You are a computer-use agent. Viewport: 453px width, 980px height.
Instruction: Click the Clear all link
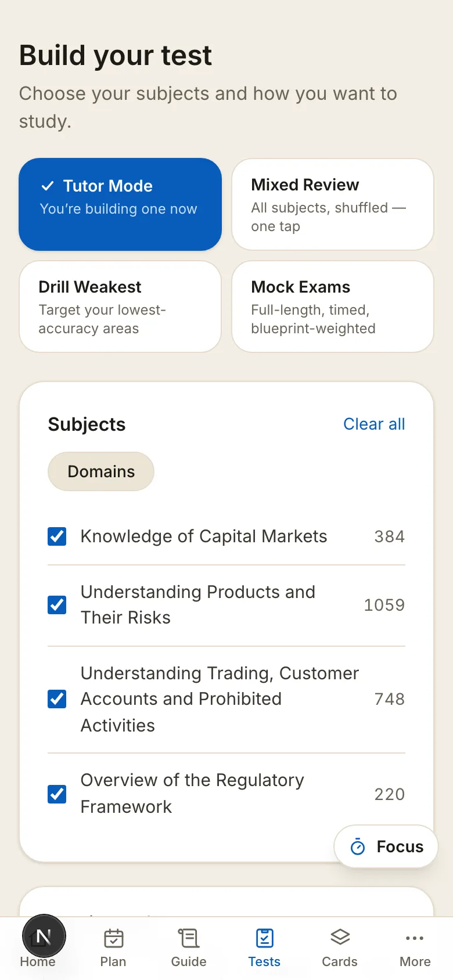click(x=374, y=424)
